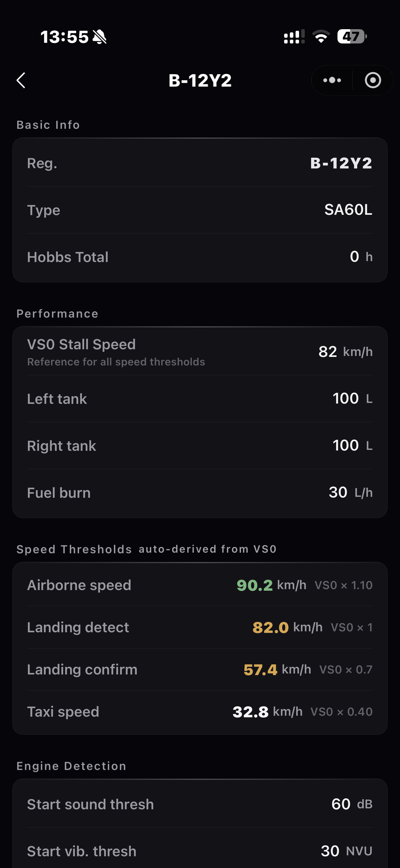Tap the cellular signal bars icon
This screenshot has width=400, height=868.
tap(294, 36)
